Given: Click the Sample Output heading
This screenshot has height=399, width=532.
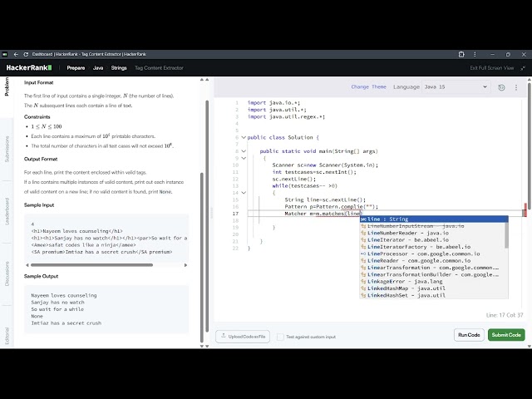Looking at the screenshot, I should point(41,276).
